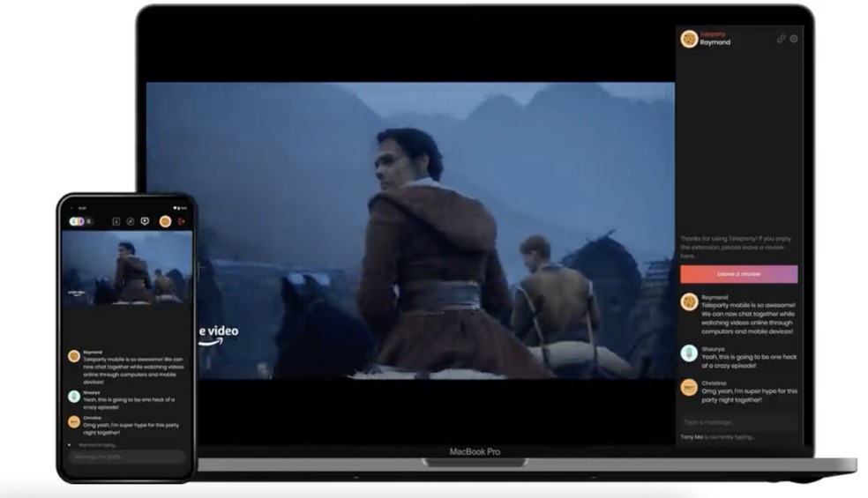
Task: Click the copy link icon in Teleparty sidebar
Action: (781, 39)
